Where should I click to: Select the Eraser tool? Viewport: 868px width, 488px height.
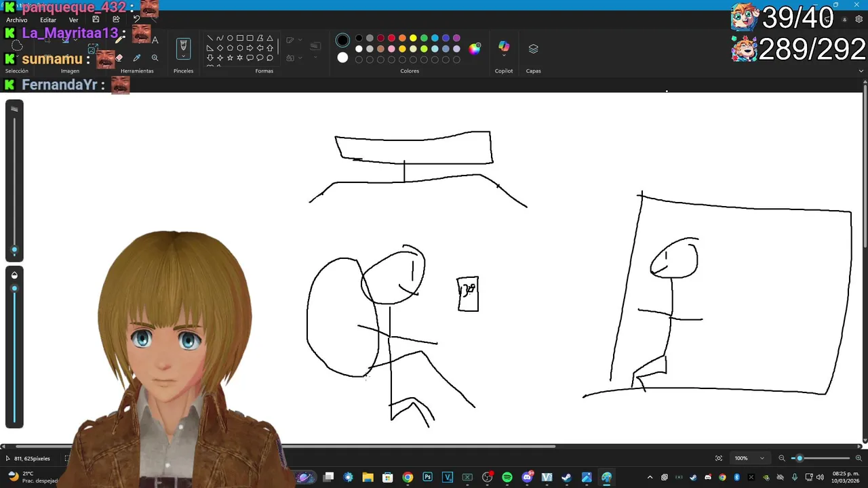[120, 58]
